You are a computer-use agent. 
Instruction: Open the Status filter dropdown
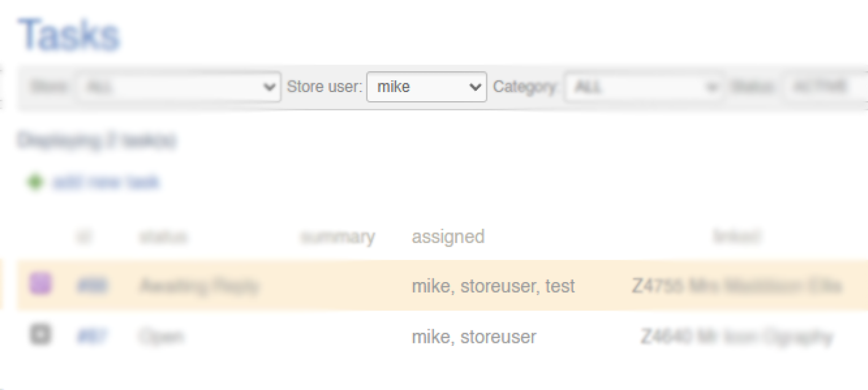pos(823,87)
